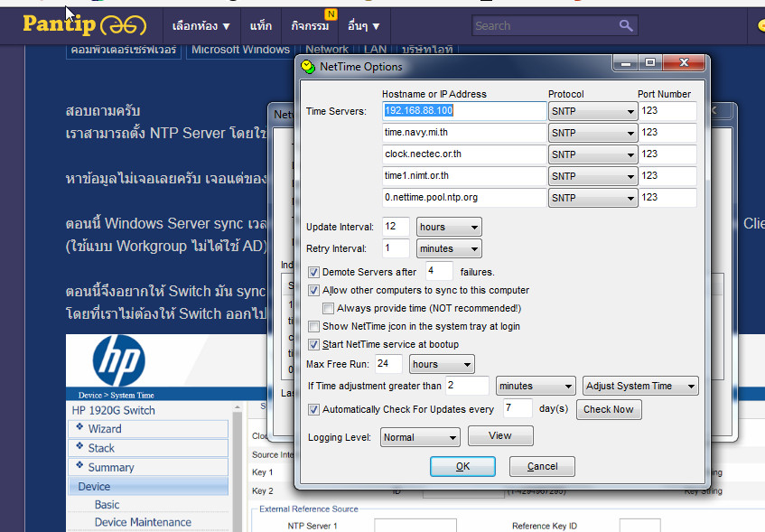Open Retry Interval unit dropdown
The width and height of the screenshot is (765, 532).
point(449,249)
